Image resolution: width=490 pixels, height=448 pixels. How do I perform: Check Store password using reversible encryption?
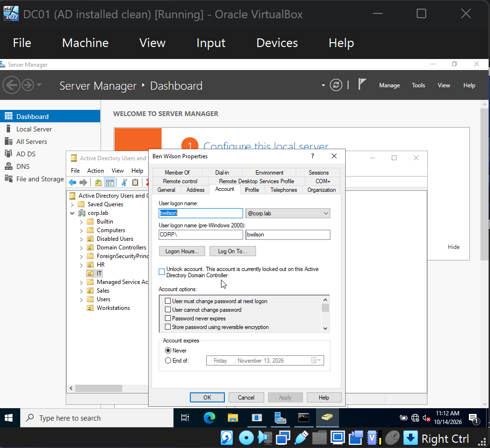[168, 327]
